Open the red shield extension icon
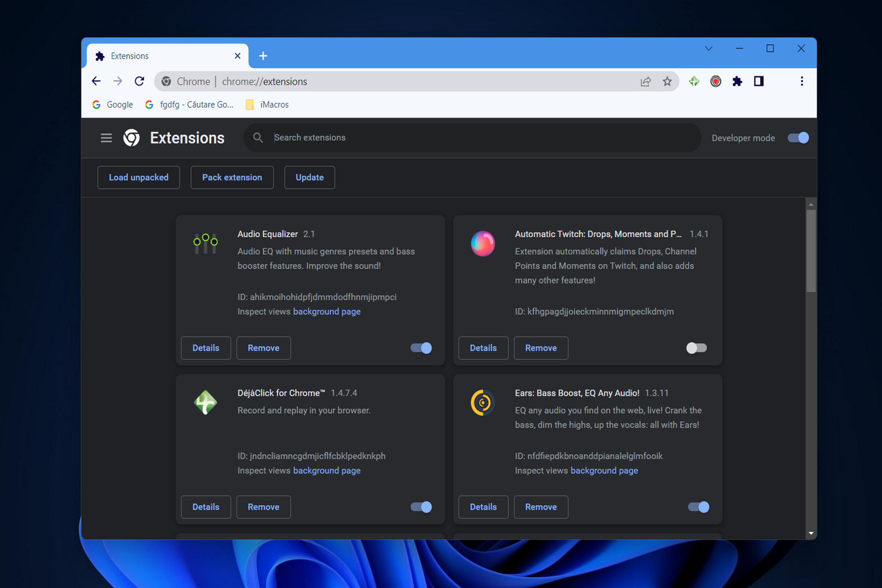The image size is (882, 588). pos(715,81)
